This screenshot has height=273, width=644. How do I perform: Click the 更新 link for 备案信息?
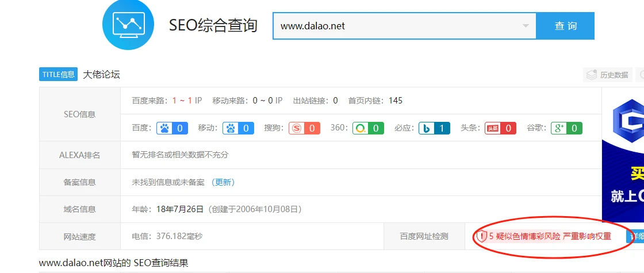click(223, 182)
